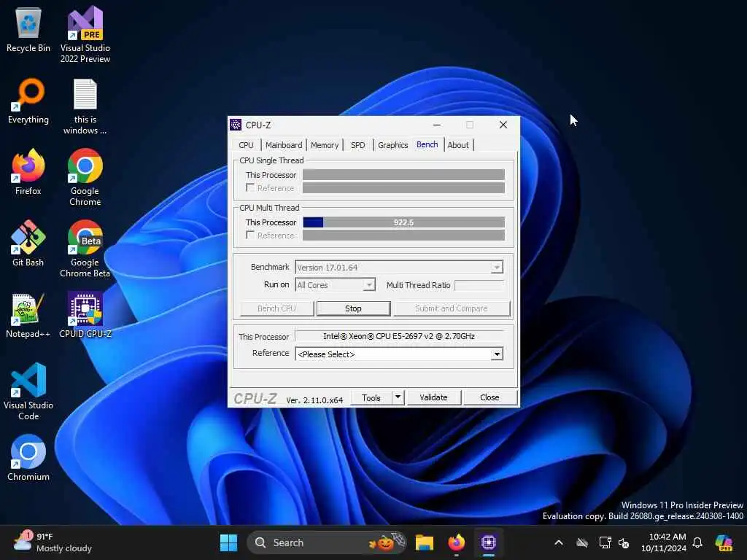This screenshot has width=747, height=560.
Task: Select the Firefox desktop shortcut
Action: point(28,172)
